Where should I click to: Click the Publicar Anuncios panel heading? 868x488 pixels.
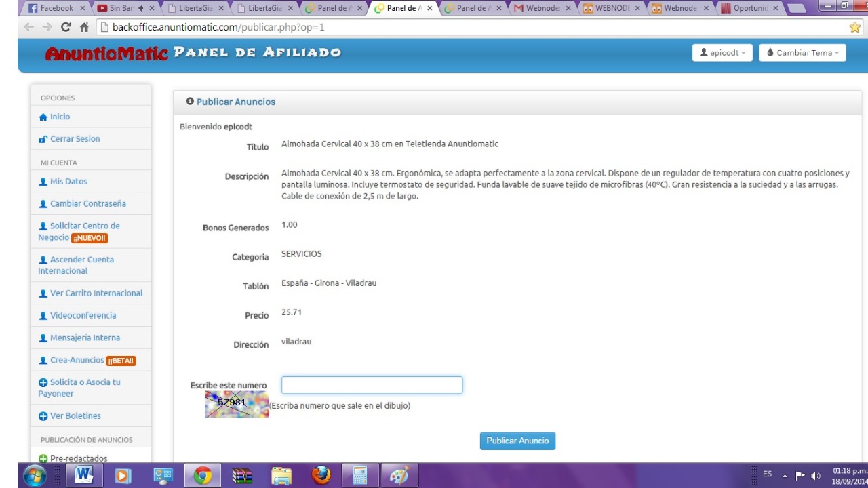pos(236,102)
